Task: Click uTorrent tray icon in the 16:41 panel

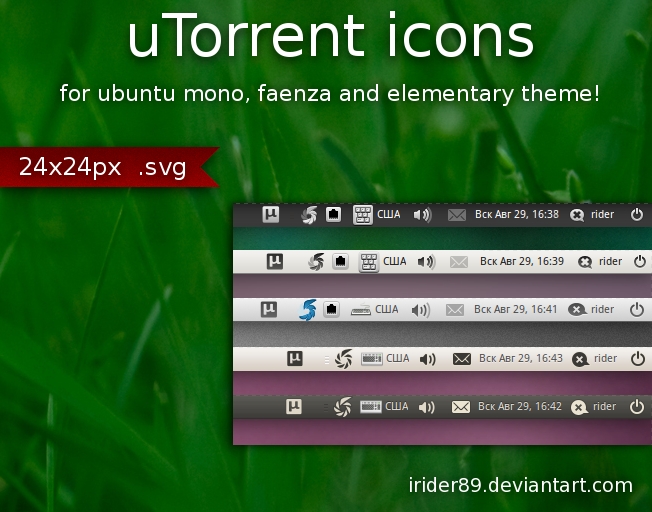Action: [269, 309]
